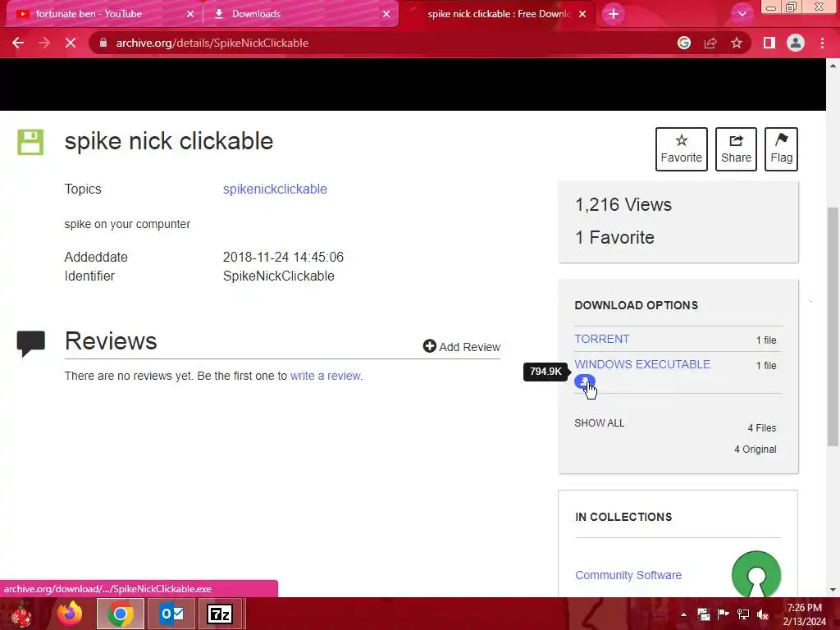
Task: Bookmark this page with the star
Action: 737,43
